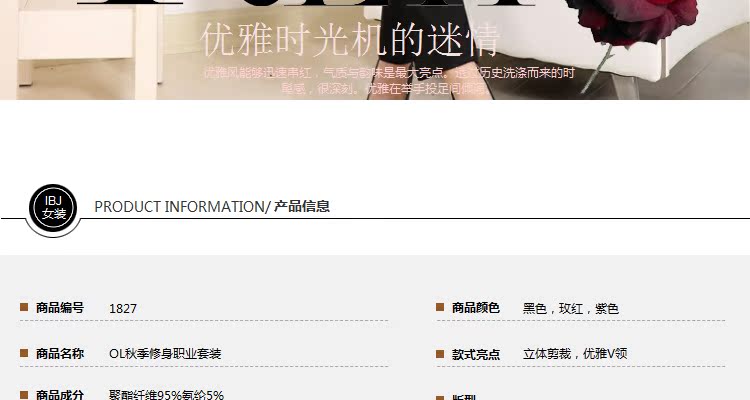Select the product number value 1827

click(123, 309)
